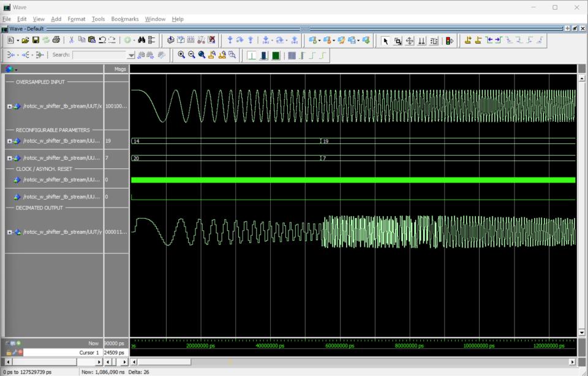Print the waveform using the printer icon
Viewport: 588px width, 376px height.
tap(56, 40)
